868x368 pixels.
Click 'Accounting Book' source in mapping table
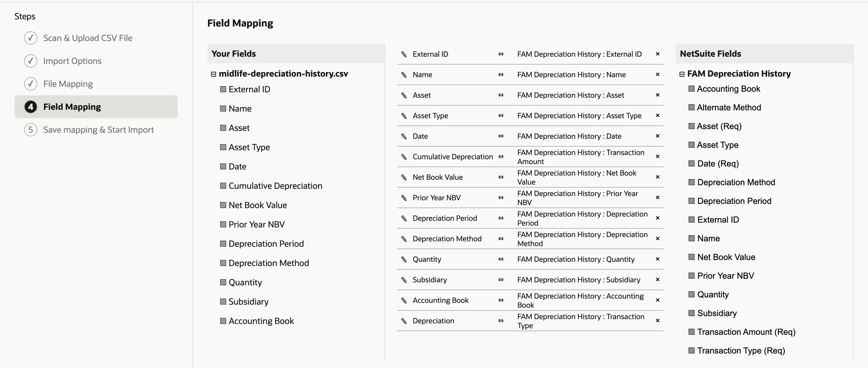pyautogui.click(x=440, y=300)
